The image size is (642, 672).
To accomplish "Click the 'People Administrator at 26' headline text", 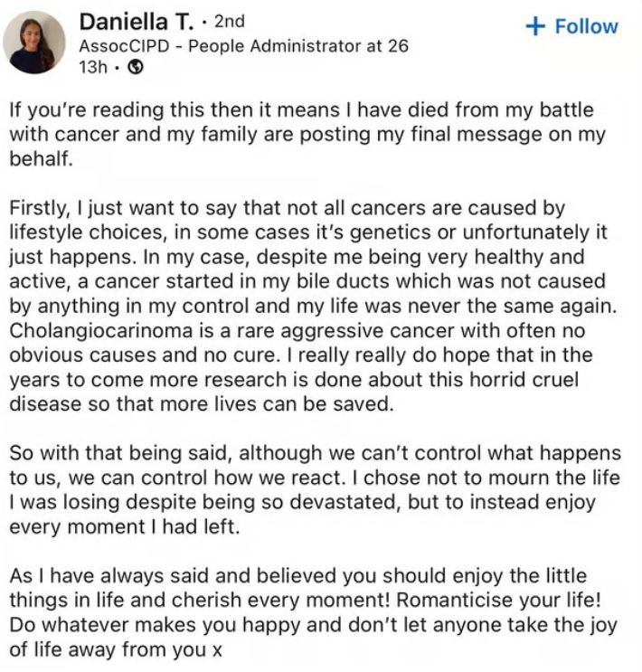I will point(298,45).
